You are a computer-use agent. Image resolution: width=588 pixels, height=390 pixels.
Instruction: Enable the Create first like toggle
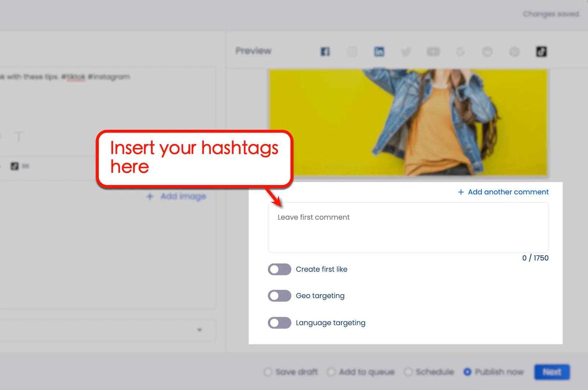click(x=279, y=269)
